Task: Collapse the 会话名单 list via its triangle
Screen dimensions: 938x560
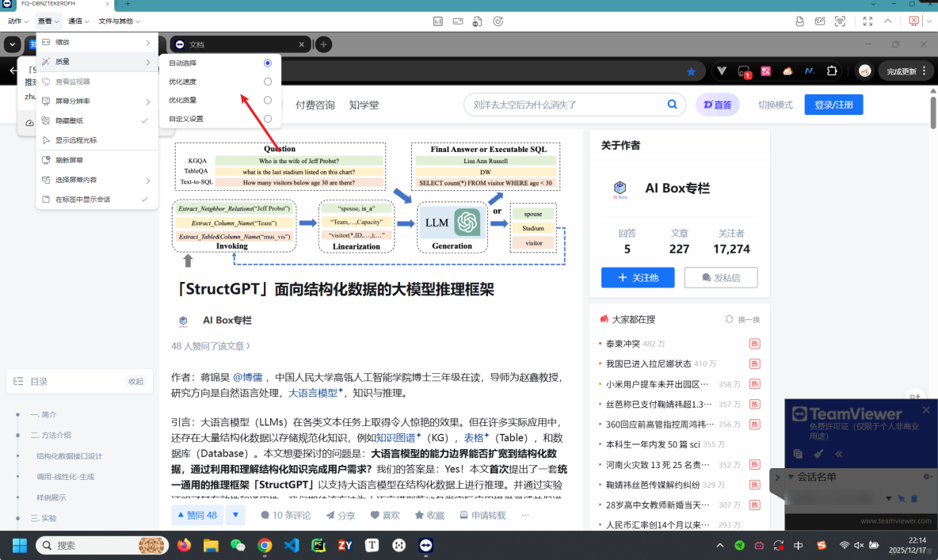Action: click(x=792, y=477)
